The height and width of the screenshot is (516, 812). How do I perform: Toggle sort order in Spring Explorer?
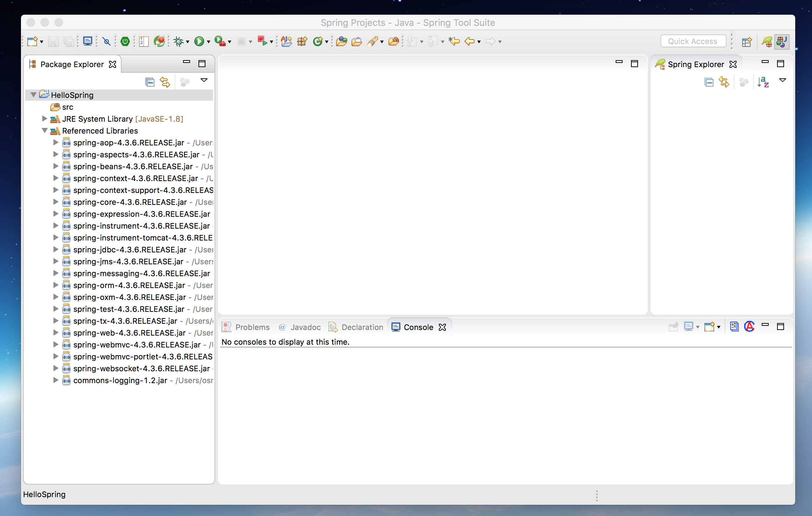[x=763, y=81]
